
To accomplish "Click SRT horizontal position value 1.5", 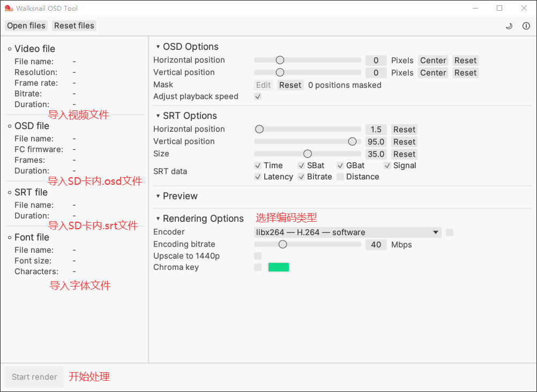I will tap(376, 130).
